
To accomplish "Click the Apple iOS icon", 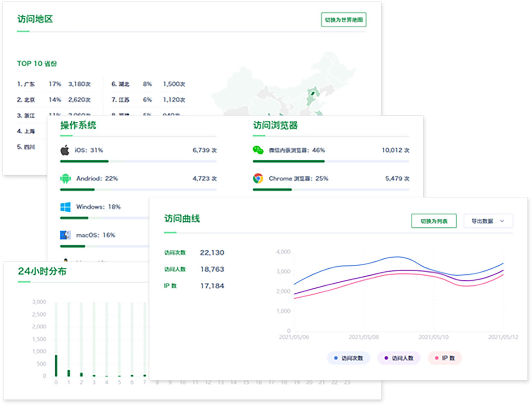I will click(x=65, y=150).
